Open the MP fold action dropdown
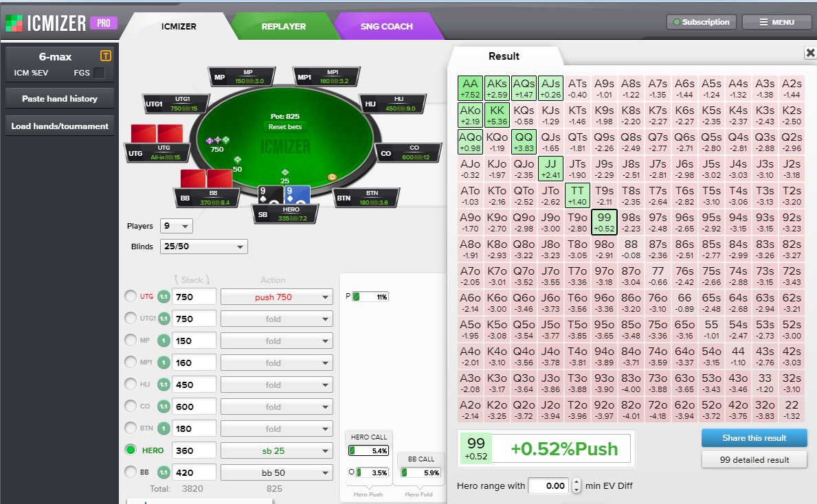The image size is (817, 504). click(x=277, y=341)
